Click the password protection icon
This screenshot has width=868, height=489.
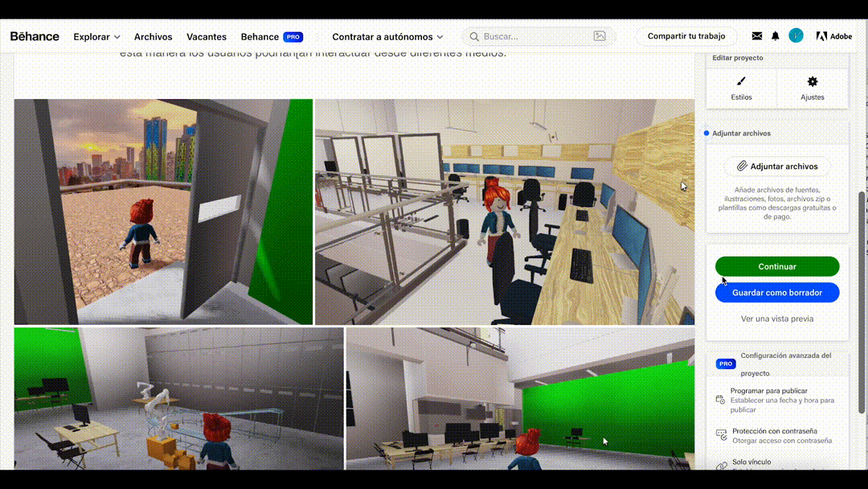721,435
